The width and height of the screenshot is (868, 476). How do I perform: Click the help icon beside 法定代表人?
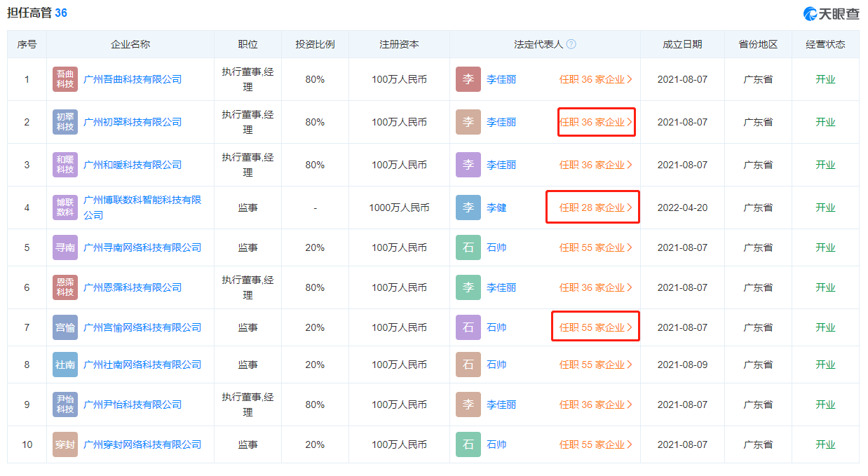[571, 44]
